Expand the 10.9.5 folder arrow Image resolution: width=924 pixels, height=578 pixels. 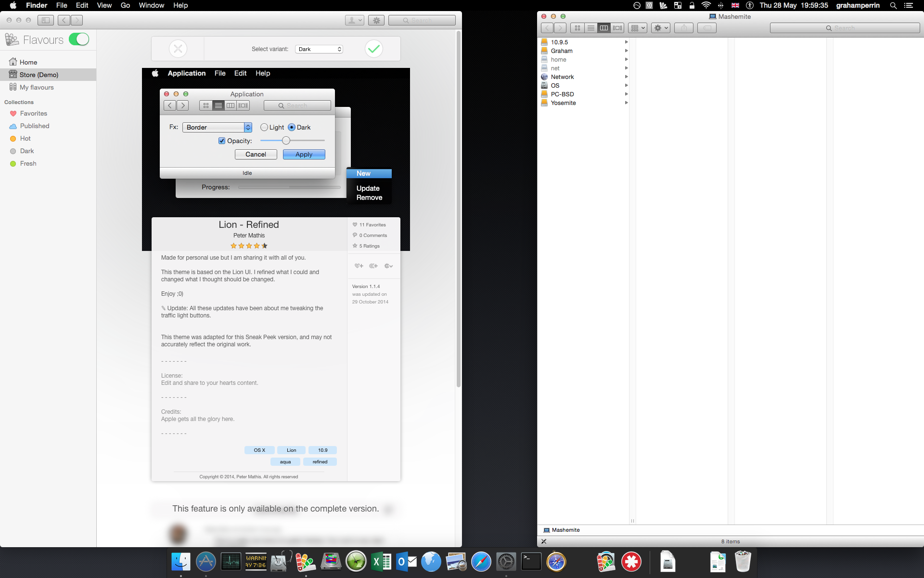[x=626, y=42]
